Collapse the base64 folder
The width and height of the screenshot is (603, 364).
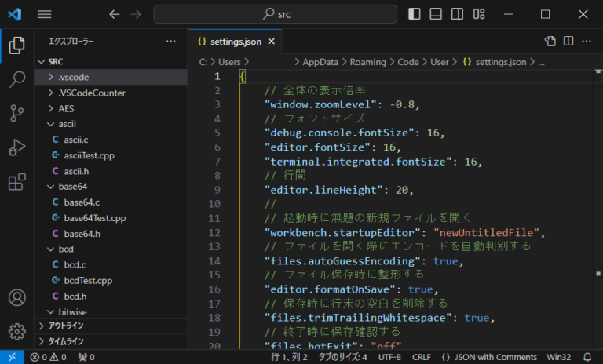pyautogui.click(x=72, y=187)
